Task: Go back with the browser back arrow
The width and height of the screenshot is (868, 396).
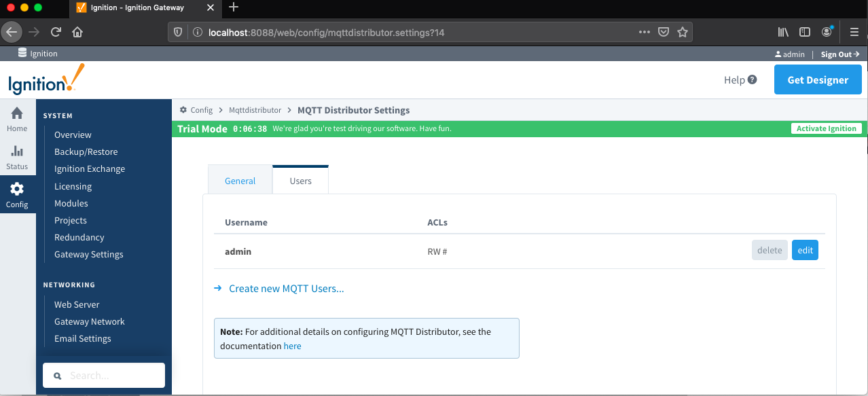Action: [12, 32]
